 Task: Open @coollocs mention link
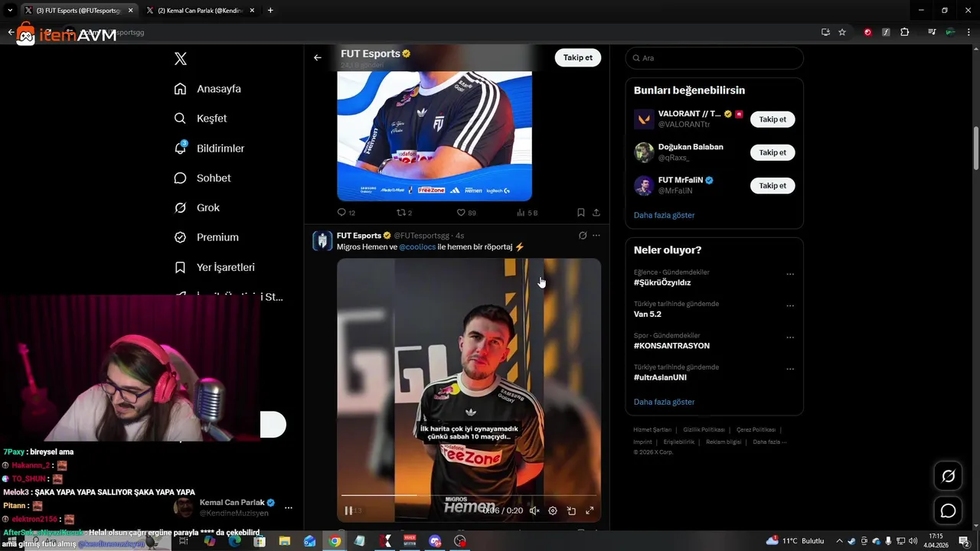click(x=417, y=247)
